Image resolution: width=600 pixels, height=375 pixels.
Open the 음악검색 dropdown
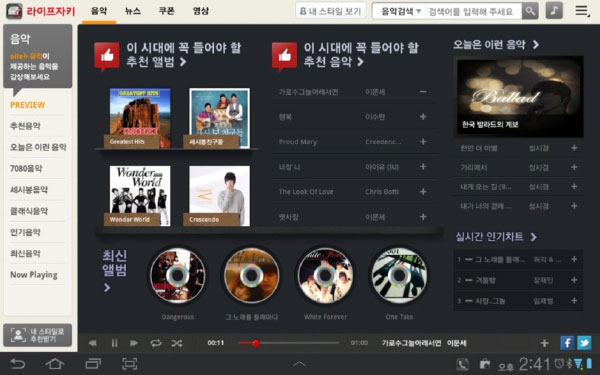[401, 11]
